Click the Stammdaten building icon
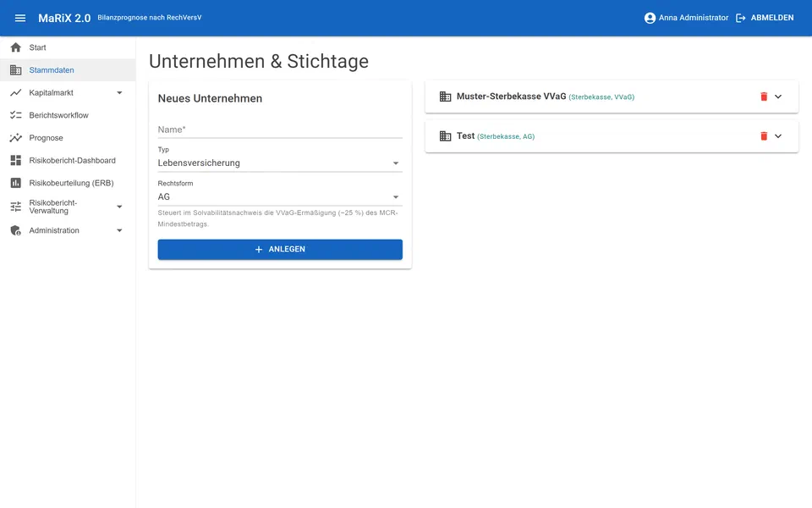Image resolution: width=812 pixels, height=508 pixels. coord(16,70)
